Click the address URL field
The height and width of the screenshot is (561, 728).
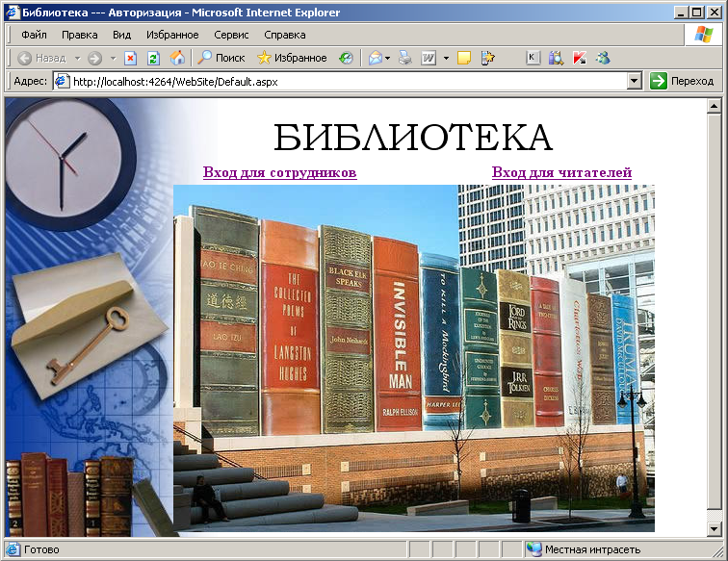(349, 82)
